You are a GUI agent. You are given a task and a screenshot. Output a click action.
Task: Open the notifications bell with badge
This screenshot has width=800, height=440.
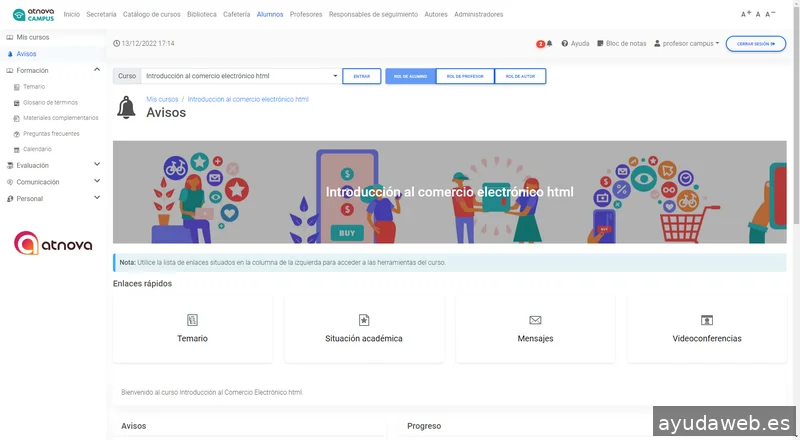pyautogui.click(x=544, y=44)
